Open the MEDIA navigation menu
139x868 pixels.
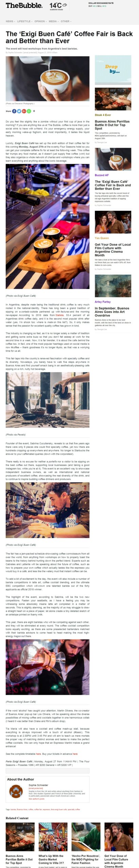[x=53, y=21]
